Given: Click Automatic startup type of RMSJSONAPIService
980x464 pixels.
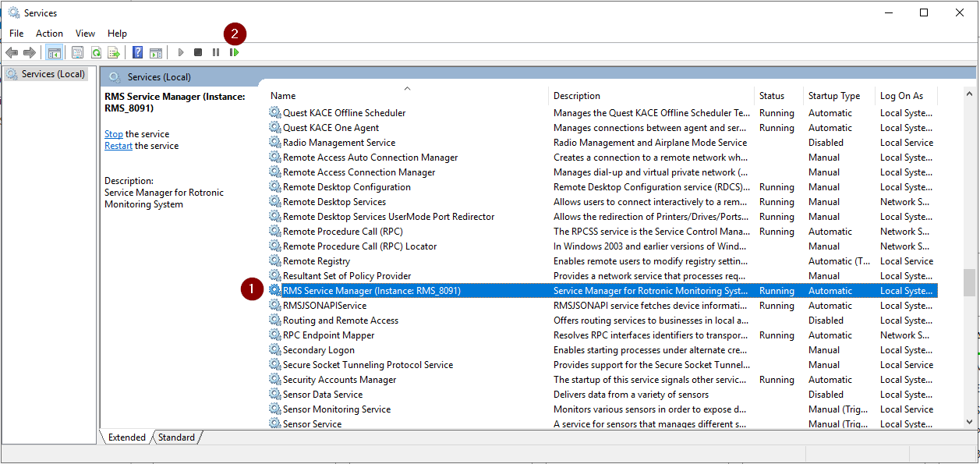Looking at the screenshot, I should click(x=830, y=306).
